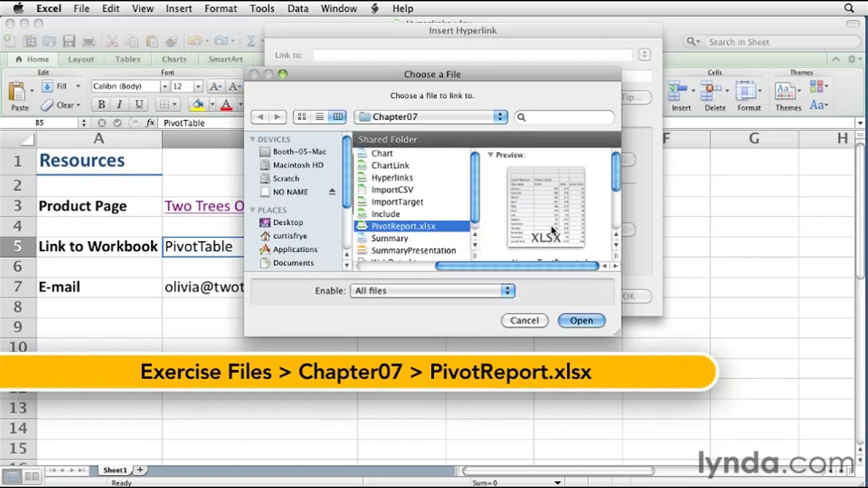Click the file dialog search field
Viewport: 868px width, 488px height.
coord(564,117)
